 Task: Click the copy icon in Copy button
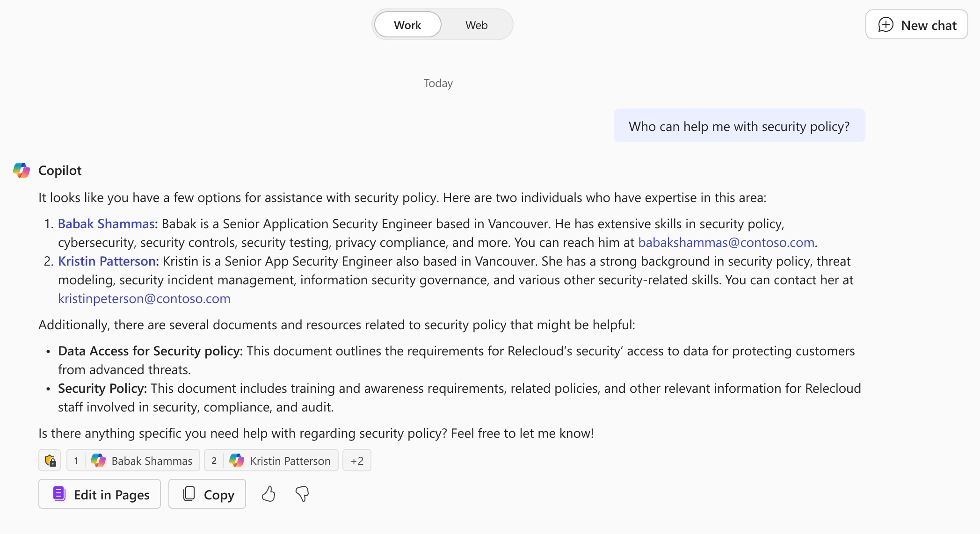coord(189,494)
